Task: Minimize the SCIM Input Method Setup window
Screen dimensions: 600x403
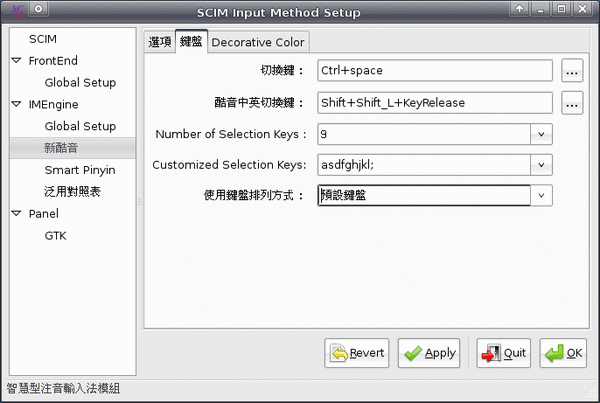Action: coord(540,8)
